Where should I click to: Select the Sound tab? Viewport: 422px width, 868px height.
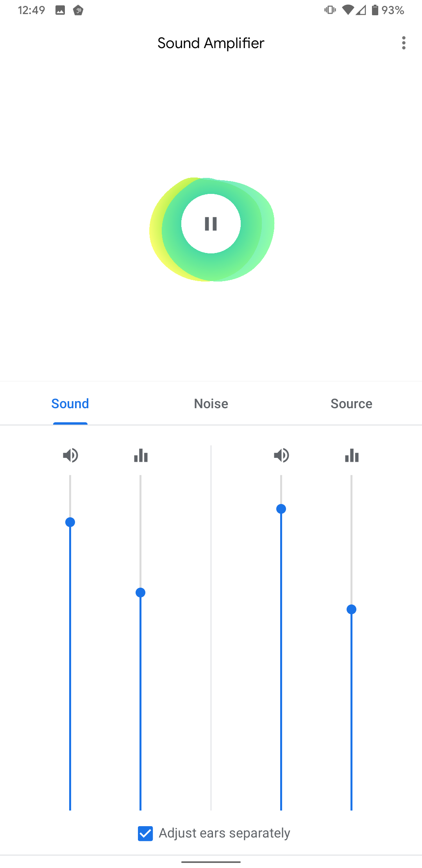click(x=70, y=404)
